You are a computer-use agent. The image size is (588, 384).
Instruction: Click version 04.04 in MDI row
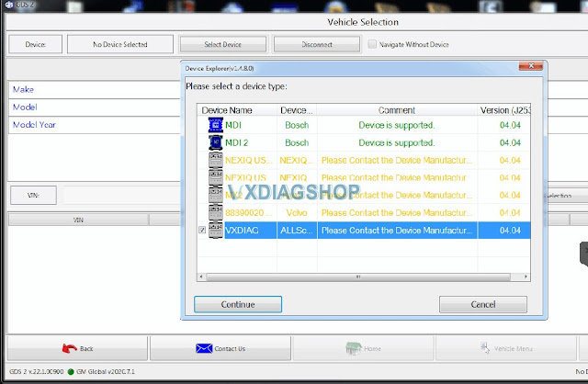coord(510,125)
